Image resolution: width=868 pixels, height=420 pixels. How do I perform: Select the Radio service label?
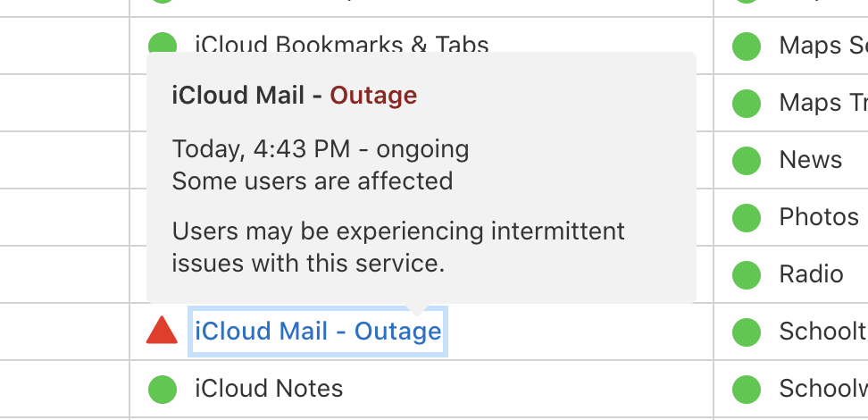click(811, 274)
